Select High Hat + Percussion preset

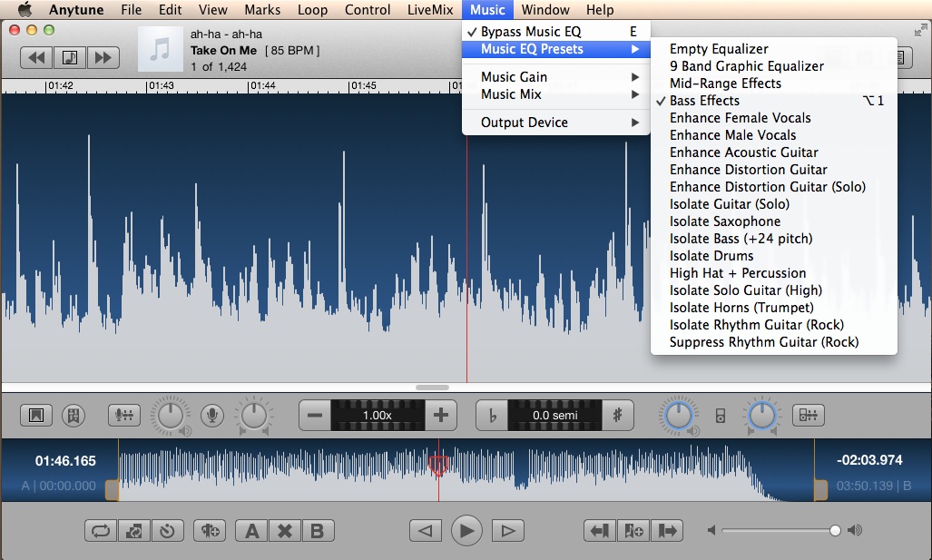(774, 273)
